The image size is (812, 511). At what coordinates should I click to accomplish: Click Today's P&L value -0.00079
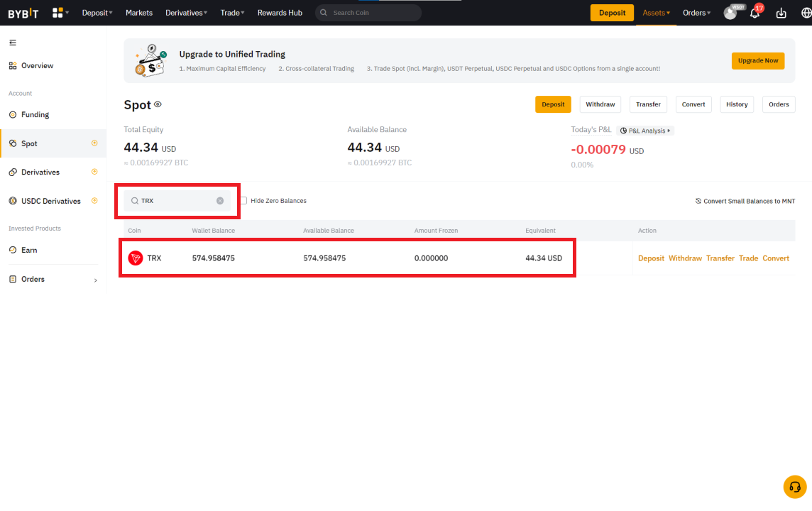598,150
